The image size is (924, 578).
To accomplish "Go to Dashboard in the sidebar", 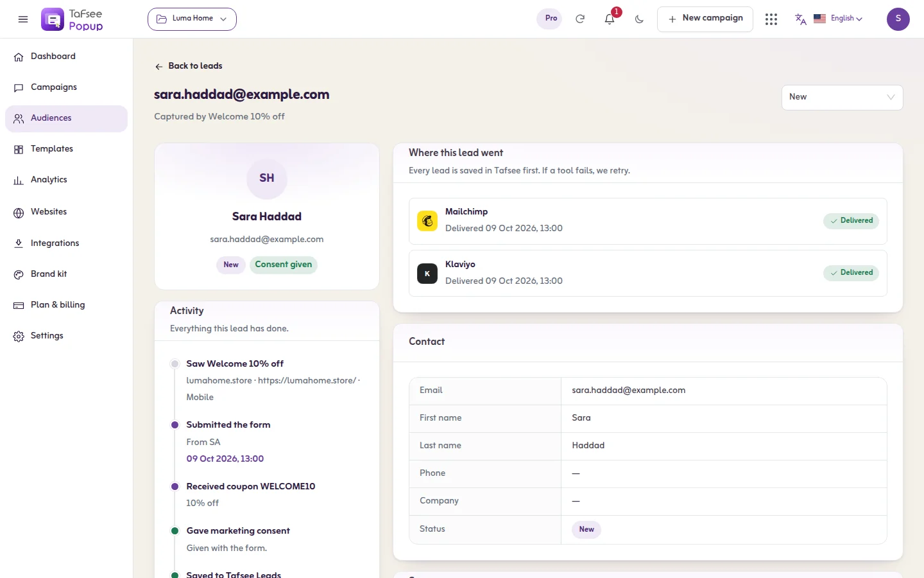I will point(66,57).
